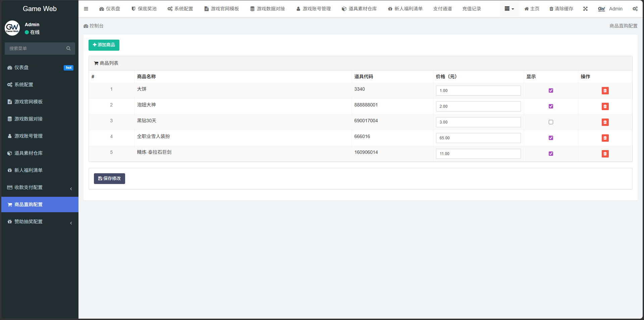The height and width of the screenshot is (320, 644).
Task: Click the 保存修改 button
Action: click(x=109, y=179)
